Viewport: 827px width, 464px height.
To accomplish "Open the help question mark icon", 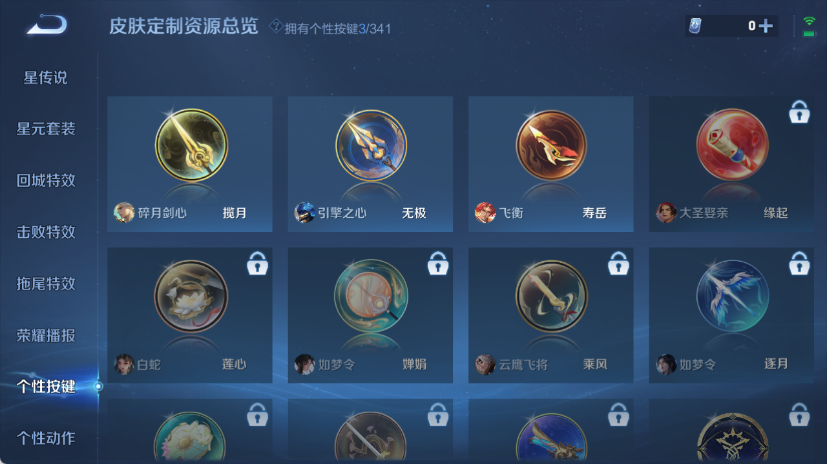I will (x=275, y=26).
